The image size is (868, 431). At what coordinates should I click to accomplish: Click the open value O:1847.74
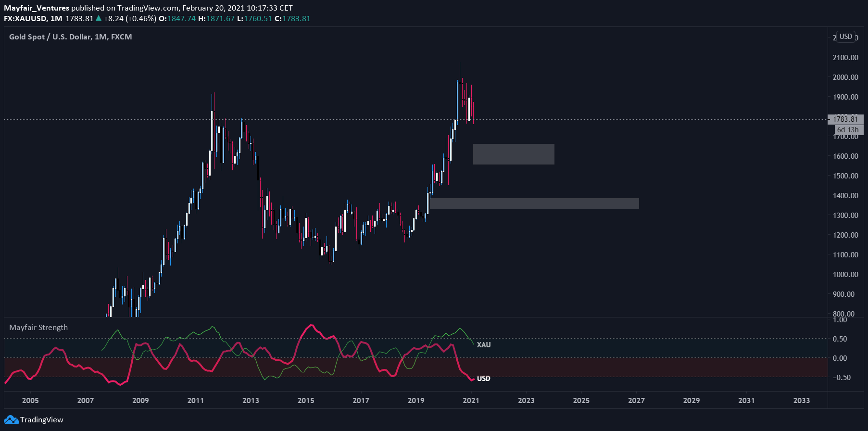177,19
